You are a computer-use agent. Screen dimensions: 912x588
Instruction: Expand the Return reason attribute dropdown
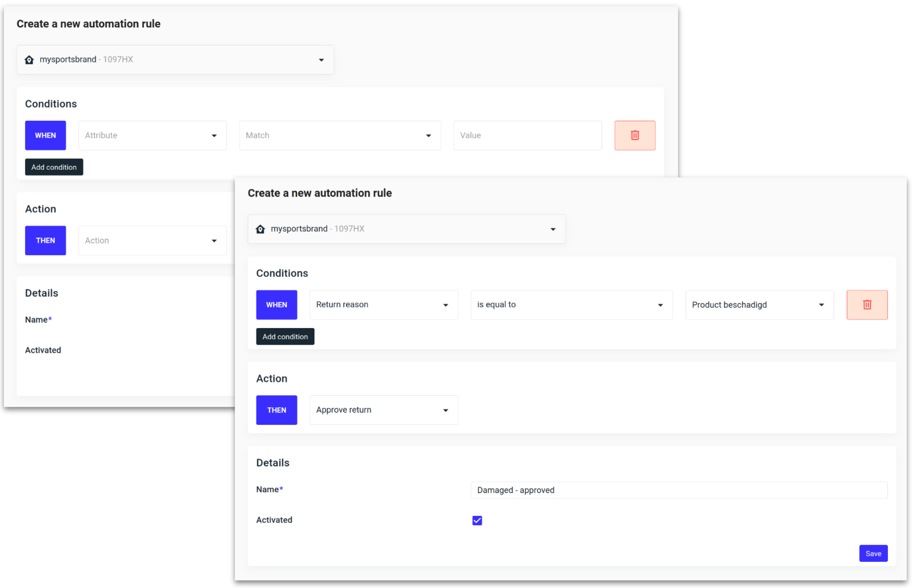(383, 305)
